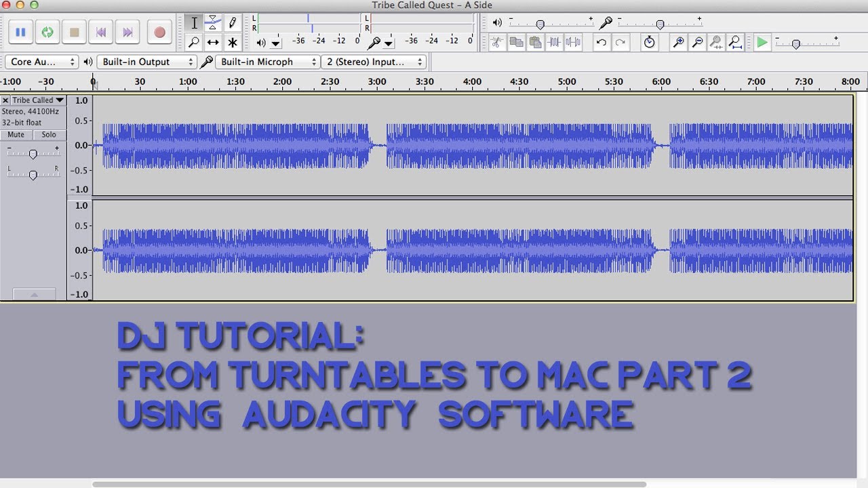Select the Selection (I-beam) tool
The image size is (868, 488).
194,22
